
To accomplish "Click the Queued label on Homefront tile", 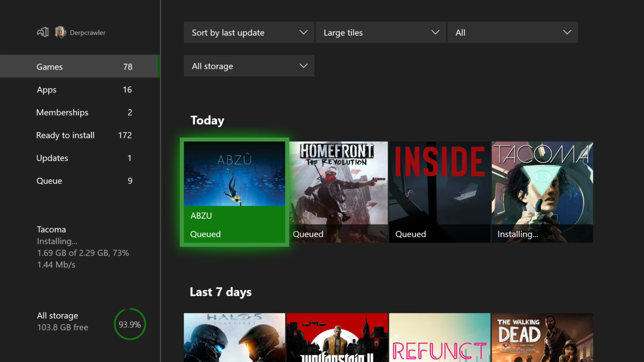I will tap(308, 234).
